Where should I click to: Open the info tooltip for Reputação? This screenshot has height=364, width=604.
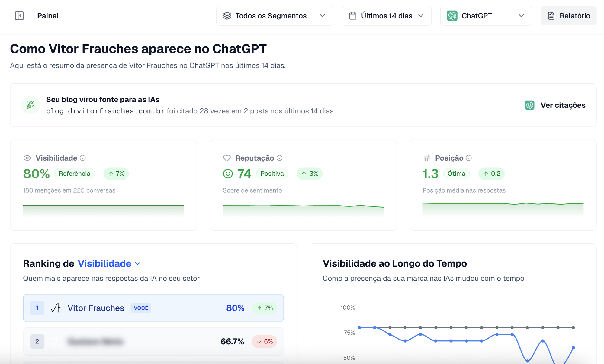[280, 158]
